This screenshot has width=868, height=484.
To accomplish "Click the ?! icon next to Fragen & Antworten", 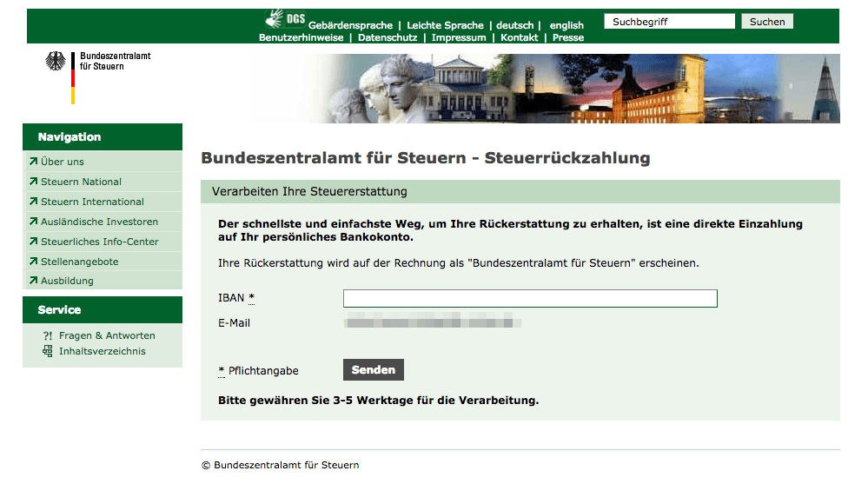I will point(48,335).
